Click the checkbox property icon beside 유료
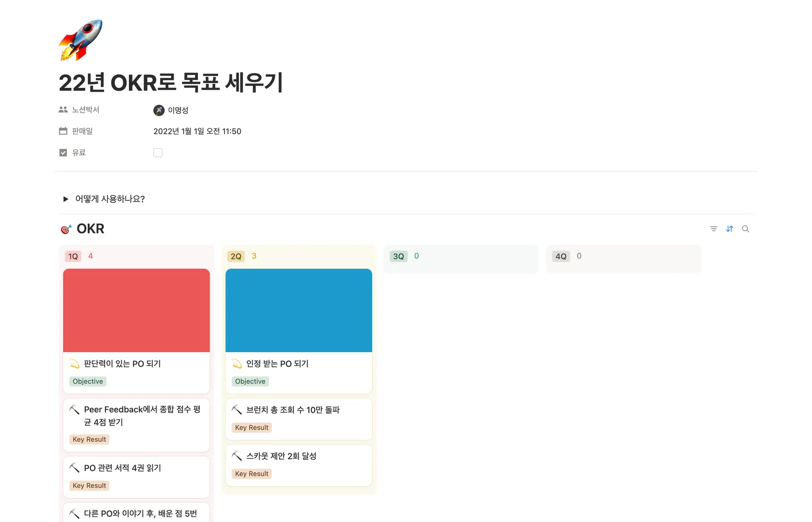Viewport: 812px width, 522px height. point(63,153)
